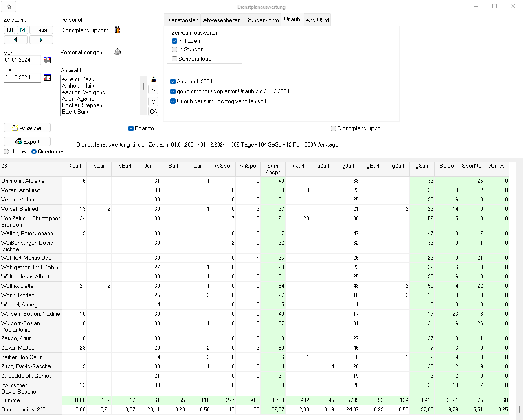The width and height of the screenshot is (523, 420).
Task: Select the year period icon button
Action: tap(10, 30)
